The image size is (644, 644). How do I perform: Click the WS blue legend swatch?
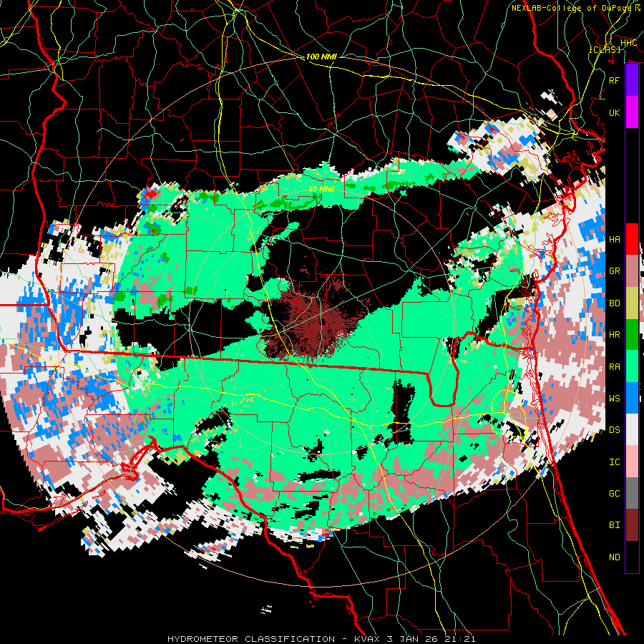[x=632, y=398]
